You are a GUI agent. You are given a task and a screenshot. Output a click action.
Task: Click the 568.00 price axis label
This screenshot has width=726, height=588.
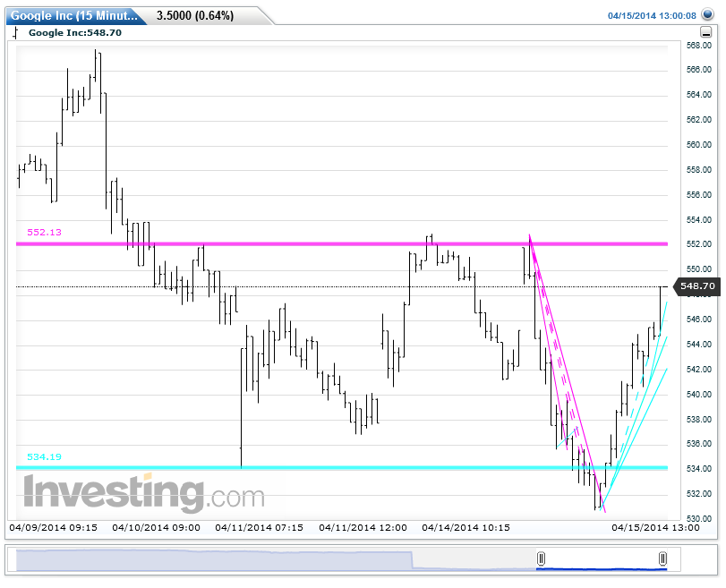tap(699, 46)
